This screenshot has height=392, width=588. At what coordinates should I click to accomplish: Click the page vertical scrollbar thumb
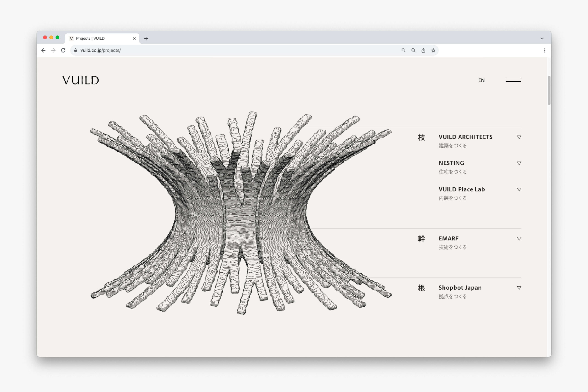point(549,90)
